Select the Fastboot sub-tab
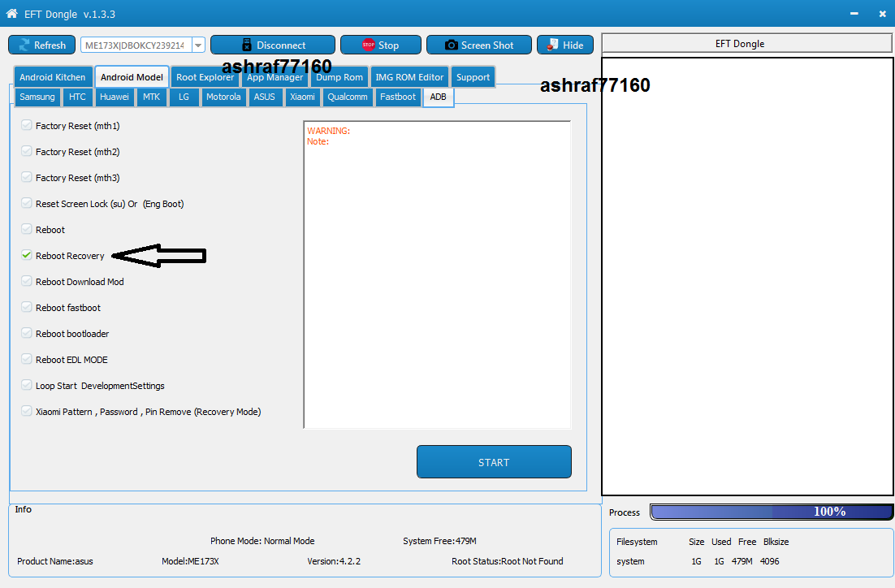The image size is (895, 588). coord(398,97)
